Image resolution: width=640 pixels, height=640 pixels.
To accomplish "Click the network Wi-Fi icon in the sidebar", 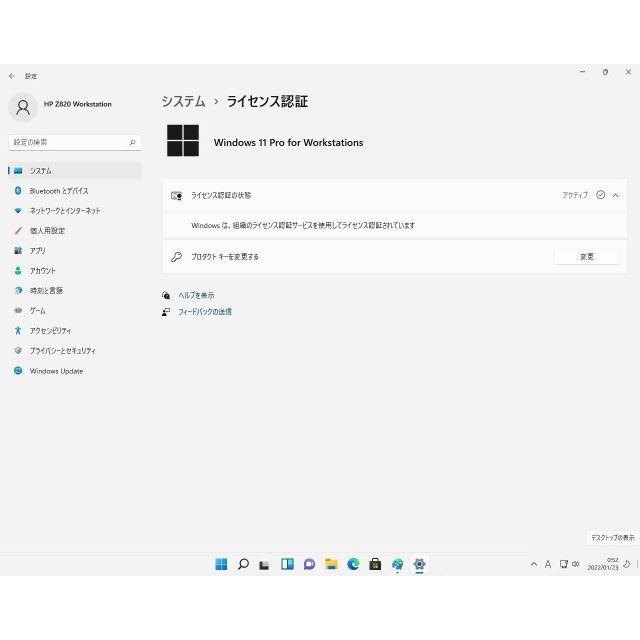I will point(18,211).
